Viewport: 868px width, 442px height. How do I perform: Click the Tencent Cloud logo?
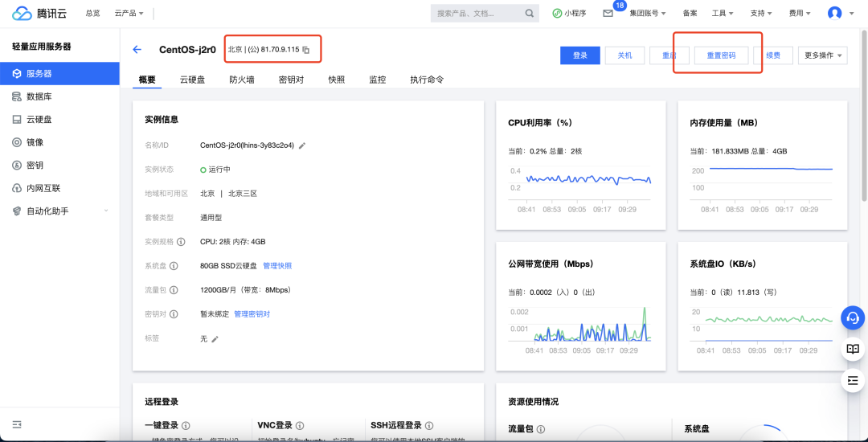(39, 14)
